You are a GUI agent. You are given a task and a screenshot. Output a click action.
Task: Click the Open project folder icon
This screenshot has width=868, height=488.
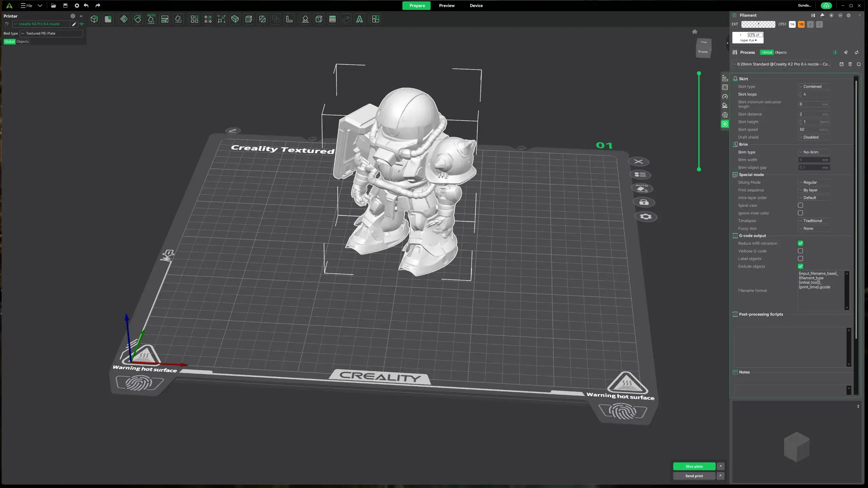pos(54,5)
